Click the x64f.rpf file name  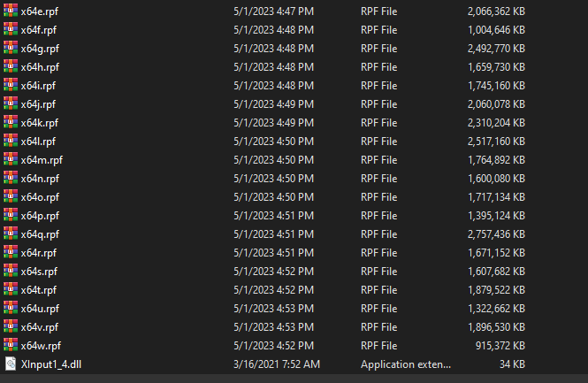point(40,30)
